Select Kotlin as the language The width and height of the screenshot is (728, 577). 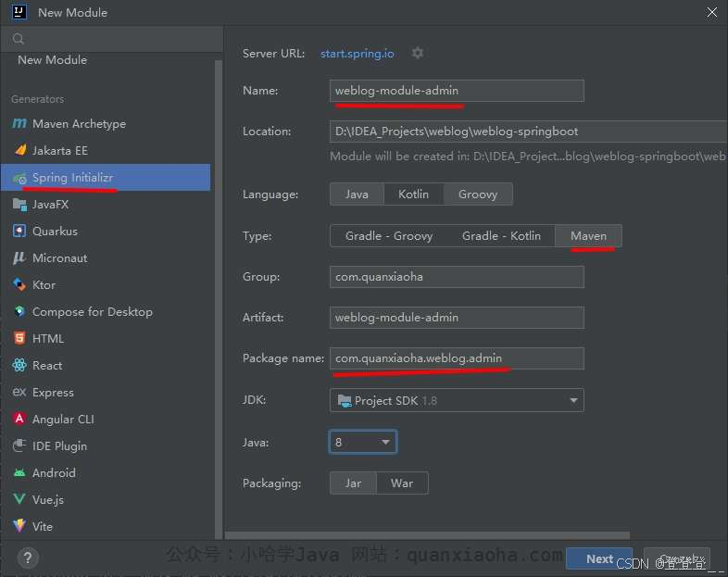(413, 194)
